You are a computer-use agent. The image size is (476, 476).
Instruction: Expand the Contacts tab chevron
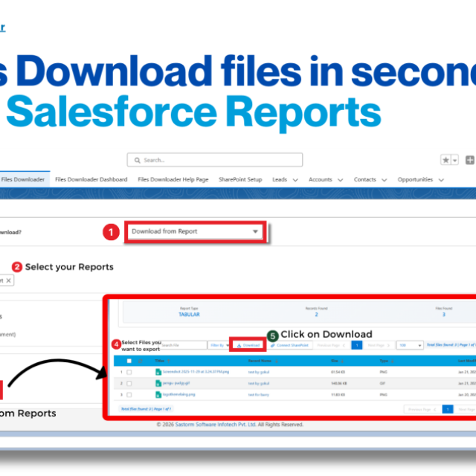(x=384, y=180)
